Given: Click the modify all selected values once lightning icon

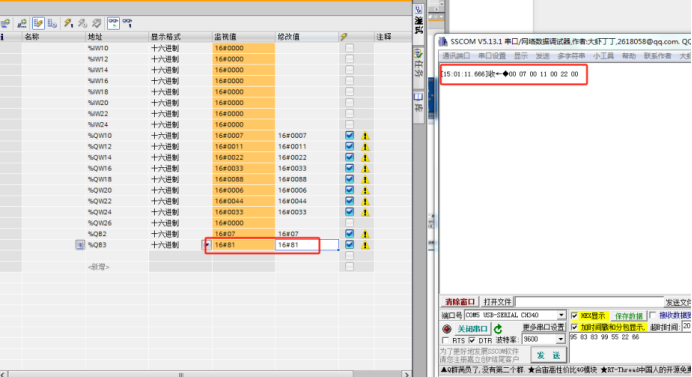Looking at the screenshot, I should point(68,23).
